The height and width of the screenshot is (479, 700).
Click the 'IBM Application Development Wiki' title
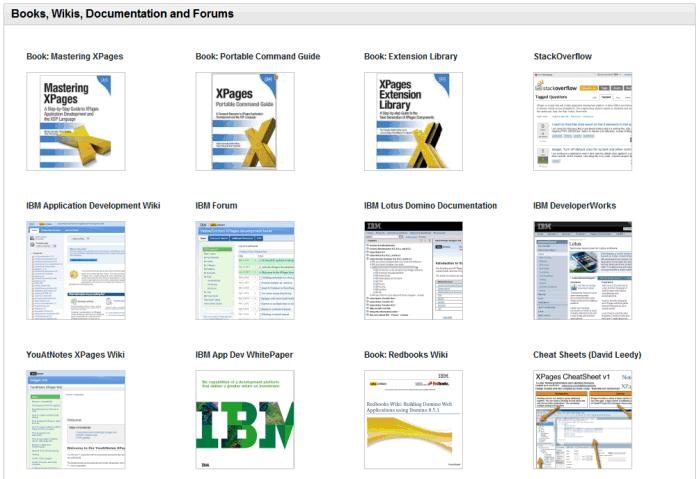click(x=93, y=206)
